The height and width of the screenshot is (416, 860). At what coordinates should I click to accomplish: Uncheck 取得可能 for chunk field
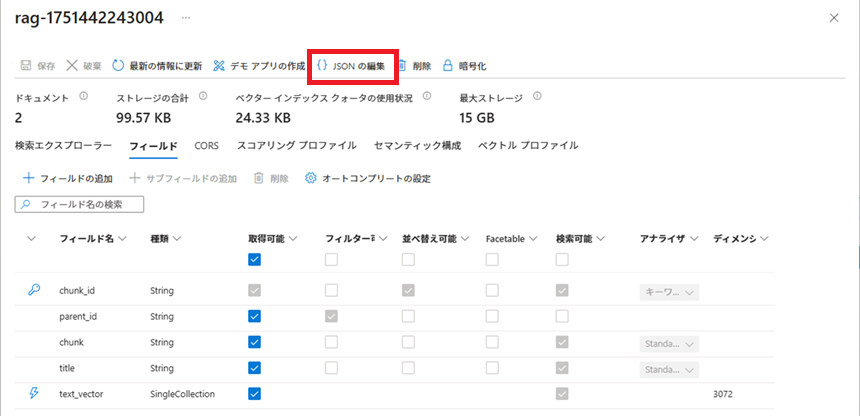pyautogui.click(x=254, y=342)
